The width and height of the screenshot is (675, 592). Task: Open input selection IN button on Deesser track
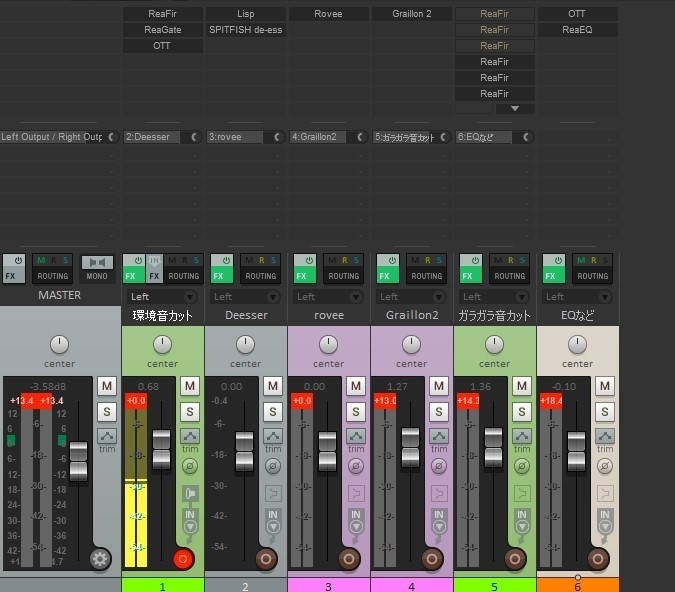273,521
